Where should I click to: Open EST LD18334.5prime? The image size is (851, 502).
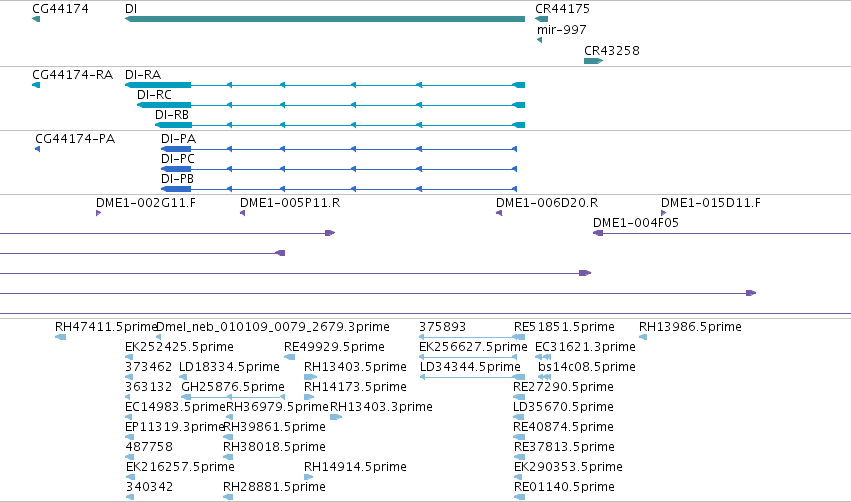click(229, 367)
